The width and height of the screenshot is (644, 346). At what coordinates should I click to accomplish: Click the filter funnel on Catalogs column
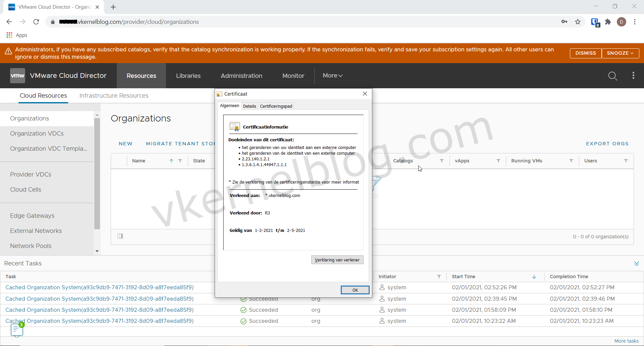coord(442,161)
